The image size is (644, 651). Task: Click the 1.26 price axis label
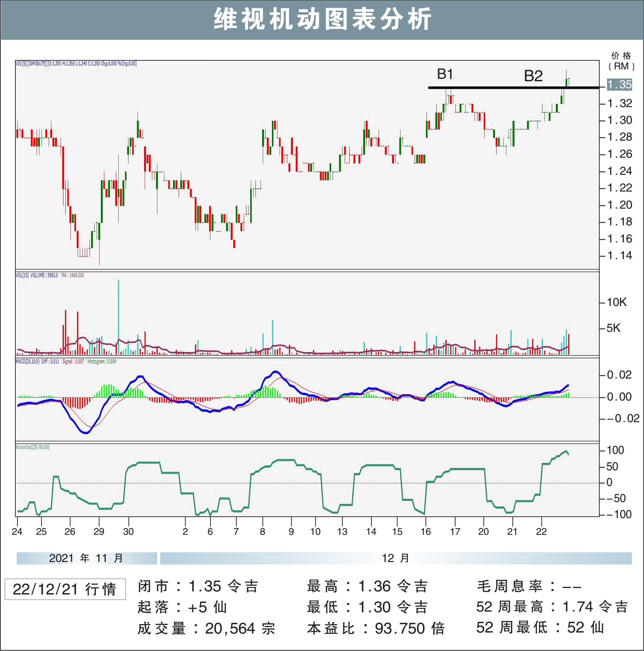click(x=620, y=154)
